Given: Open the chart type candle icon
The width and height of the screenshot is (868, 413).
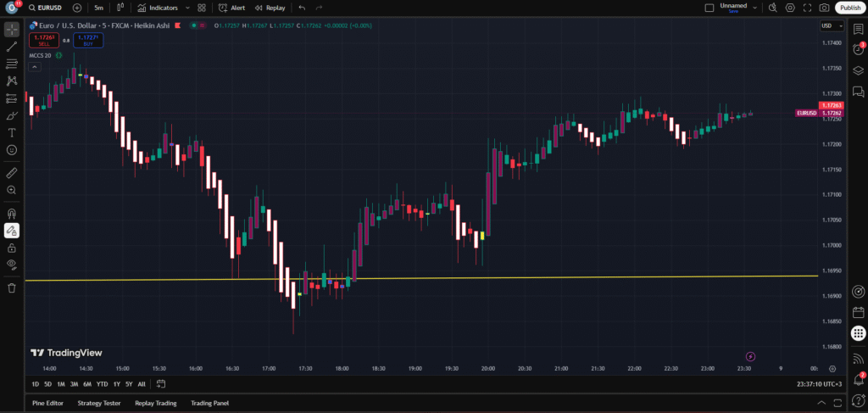Looking at the screenshot, I should coord(120,8).
